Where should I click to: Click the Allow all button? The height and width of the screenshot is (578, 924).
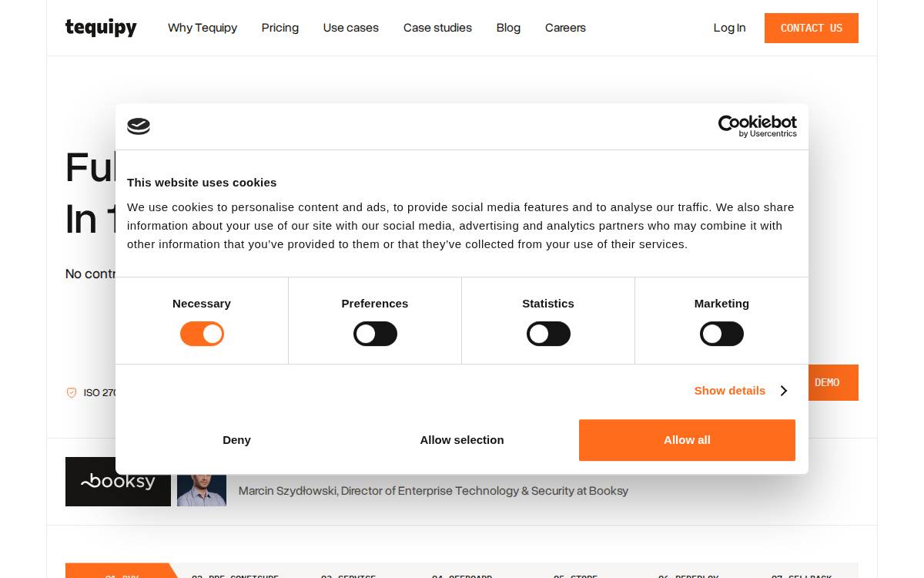(x=687, y=440)
